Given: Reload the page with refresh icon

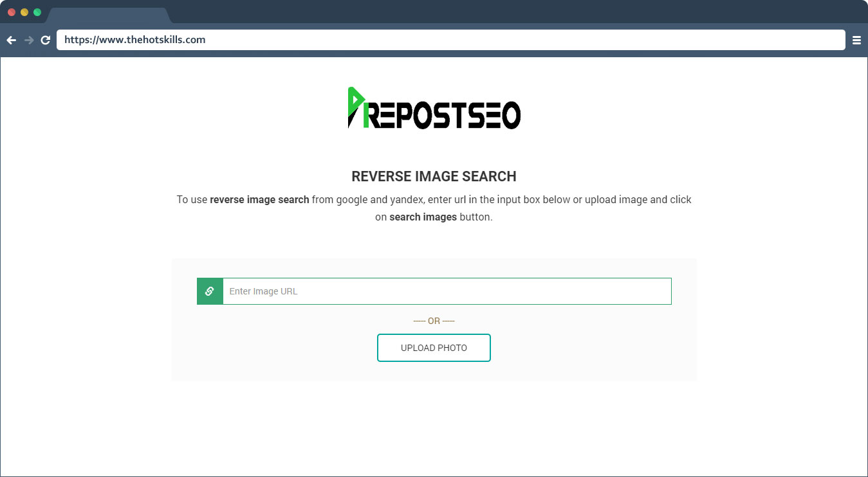Looking at the screenshot, I should pos(46,40).
